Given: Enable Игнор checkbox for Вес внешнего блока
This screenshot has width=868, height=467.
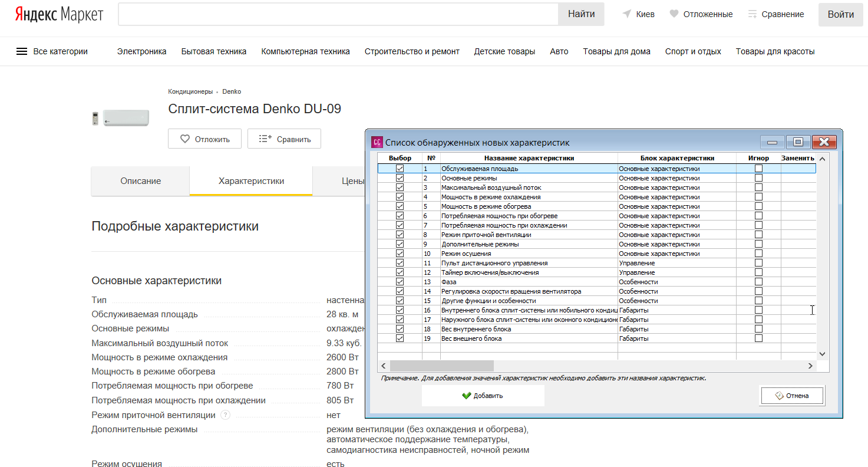Looking at the screenshot, I should (x=758, y=338).
